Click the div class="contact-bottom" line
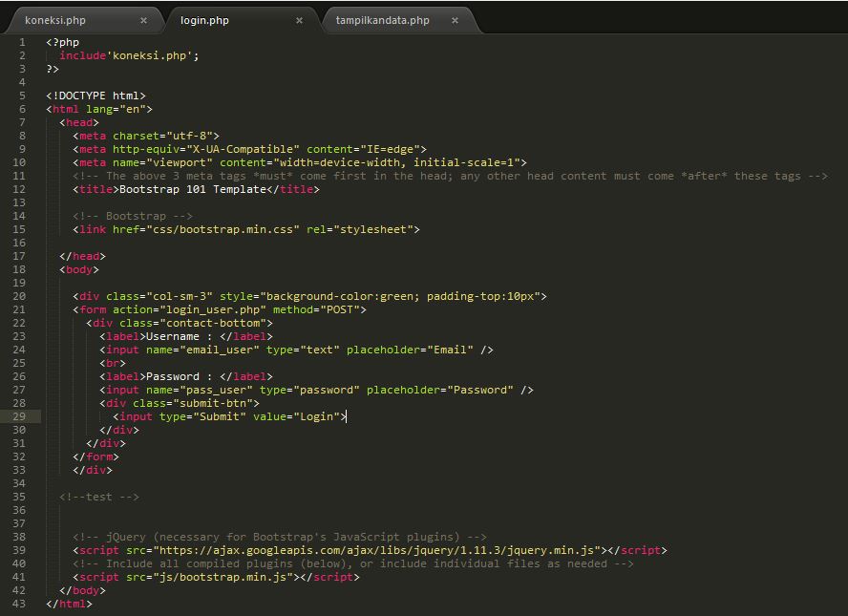The height and width of the screenshot is (616, 848). pyautogui.click(x=180, y=324)
